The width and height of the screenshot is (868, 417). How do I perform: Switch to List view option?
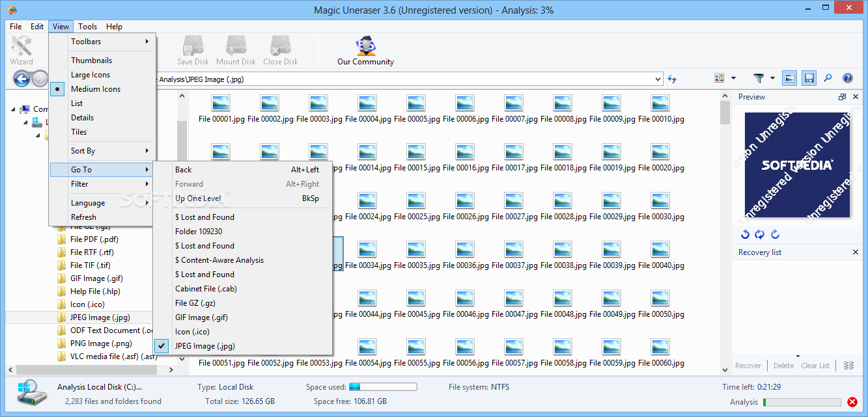(x=77, y=103)
